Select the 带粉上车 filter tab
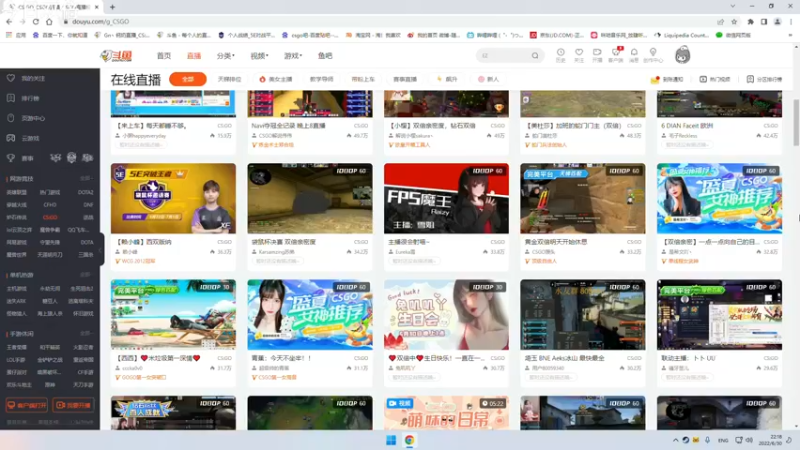The image size is (800, 450). tap(363, 79)
